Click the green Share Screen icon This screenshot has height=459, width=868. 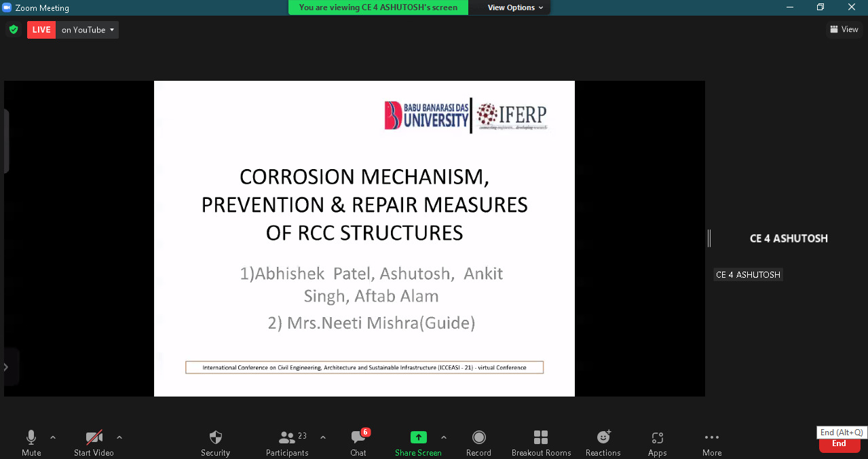coord(419,437)
